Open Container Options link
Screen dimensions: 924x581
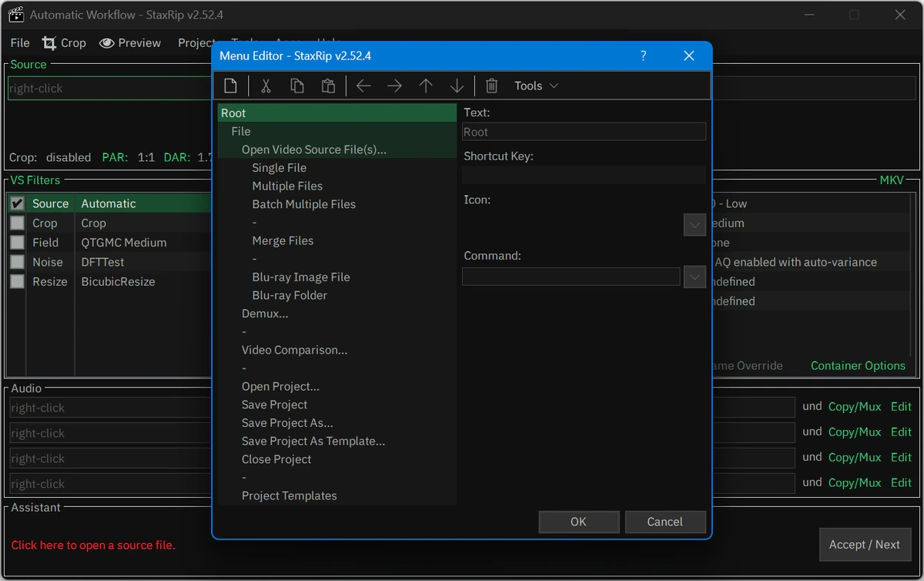(858, 366)
